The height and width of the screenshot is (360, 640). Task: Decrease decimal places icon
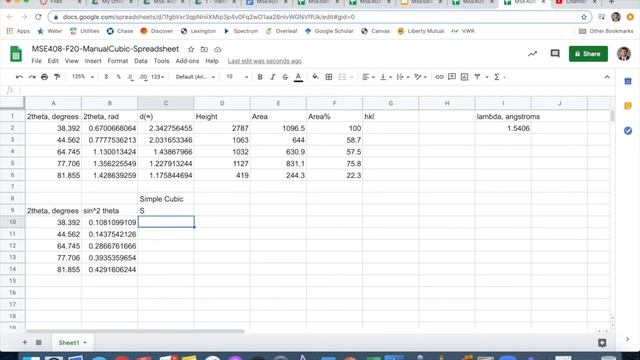click(x=130, y=77)
